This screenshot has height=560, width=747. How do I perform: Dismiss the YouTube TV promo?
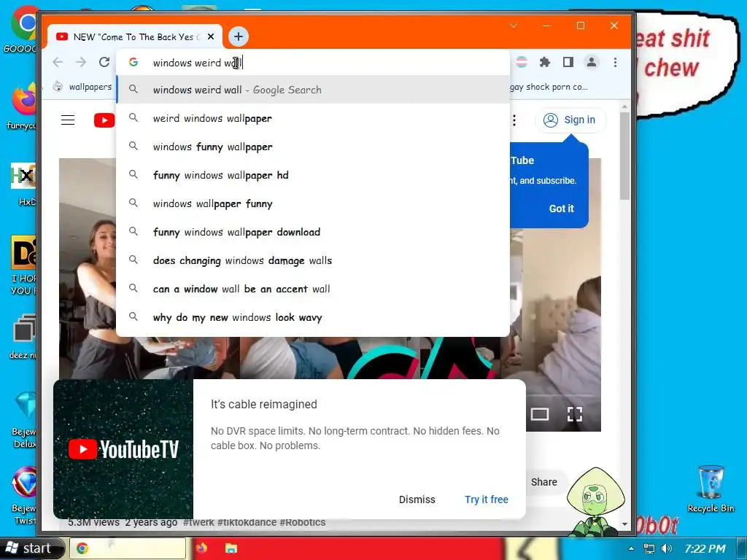[x=417, y=499]
